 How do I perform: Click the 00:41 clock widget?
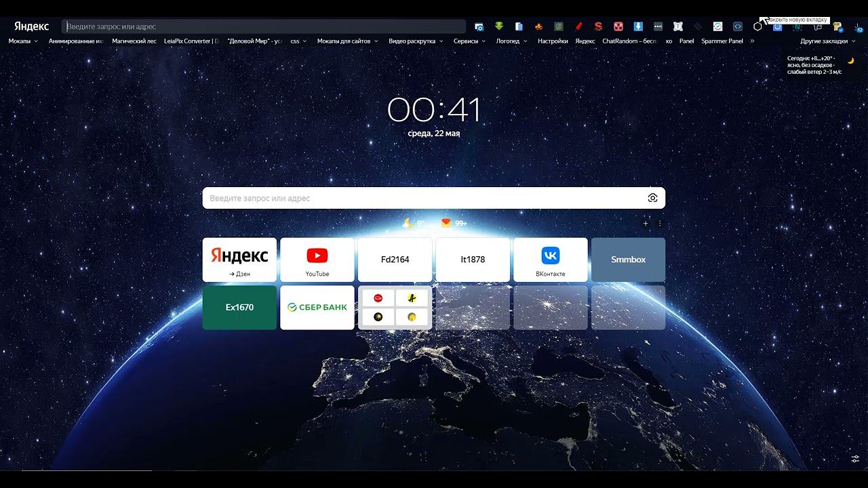click(x=434, y=110)
